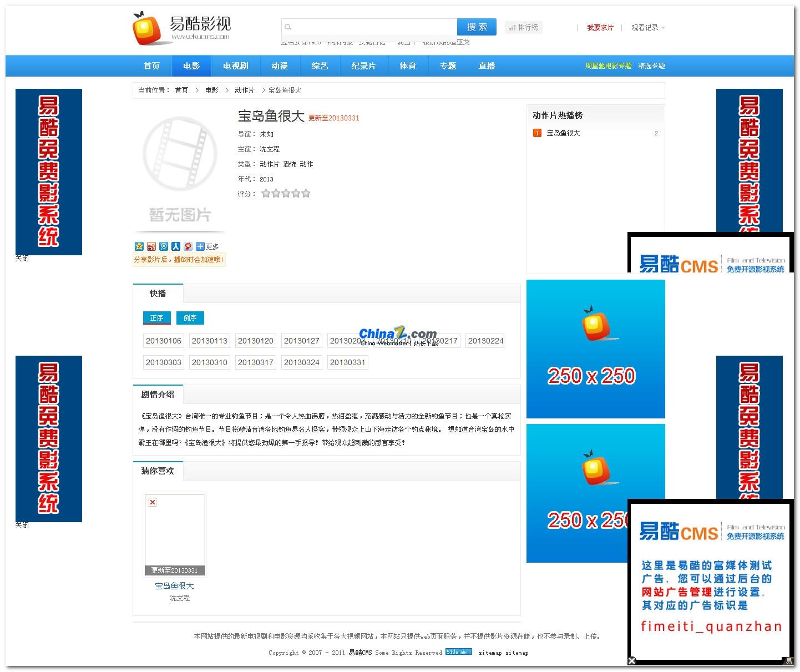Viewport: 800px width, 672px height.
Task: Rate the movie with the fifth star
Action: tap(306, 193)
